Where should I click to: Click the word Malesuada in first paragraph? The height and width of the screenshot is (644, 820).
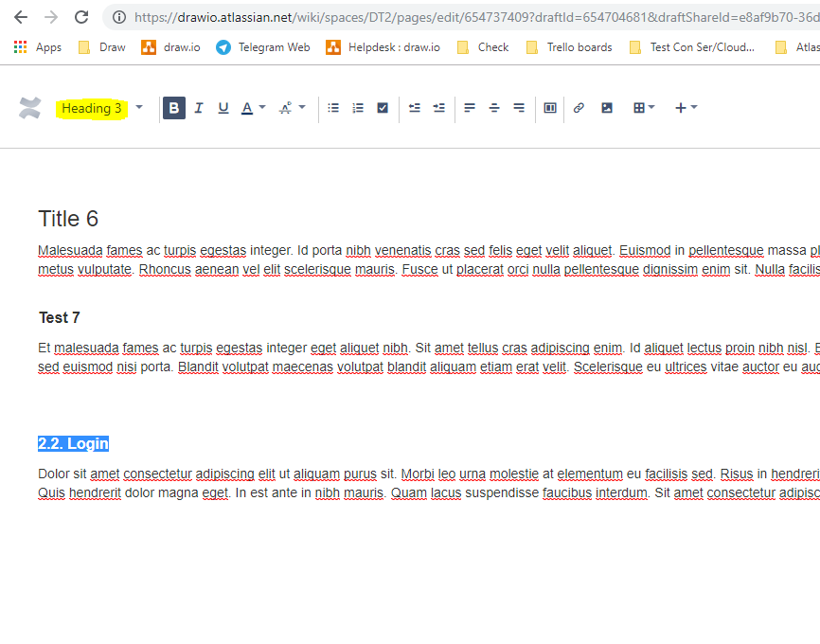click(x=70, y=251)
